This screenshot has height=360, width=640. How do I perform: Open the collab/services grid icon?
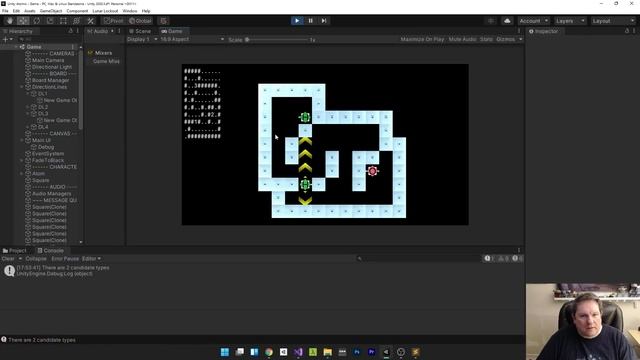[491, 21]
